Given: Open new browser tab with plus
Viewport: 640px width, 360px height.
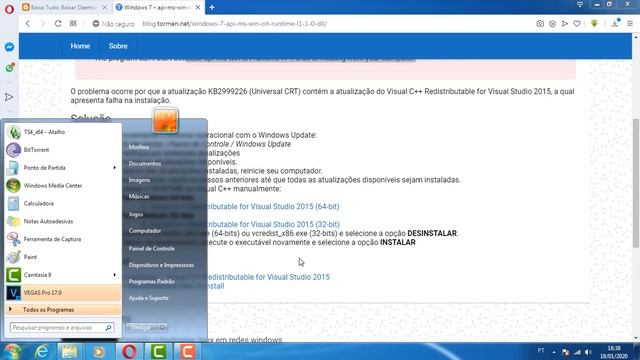Looking at the screenshot, I should point(212,7).
